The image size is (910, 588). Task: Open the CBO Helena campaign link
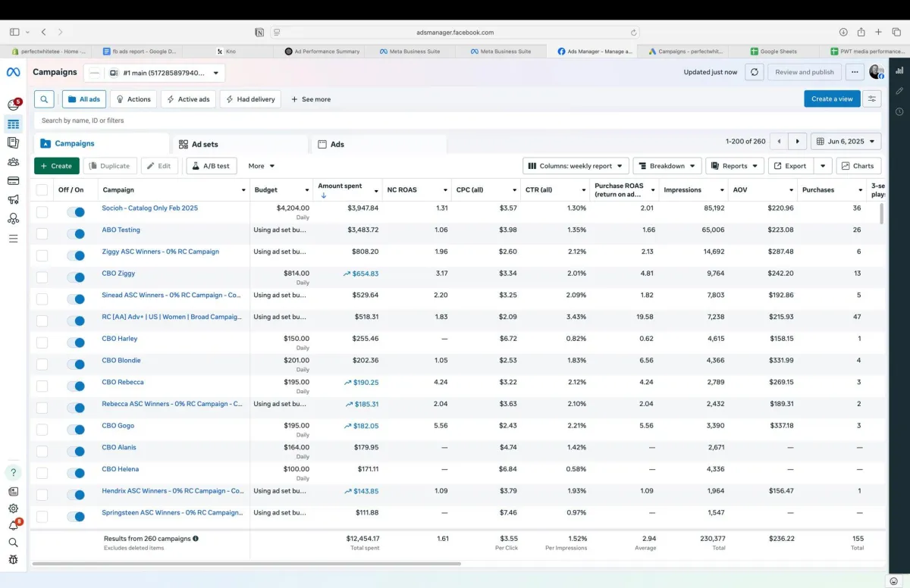[121, 469]
